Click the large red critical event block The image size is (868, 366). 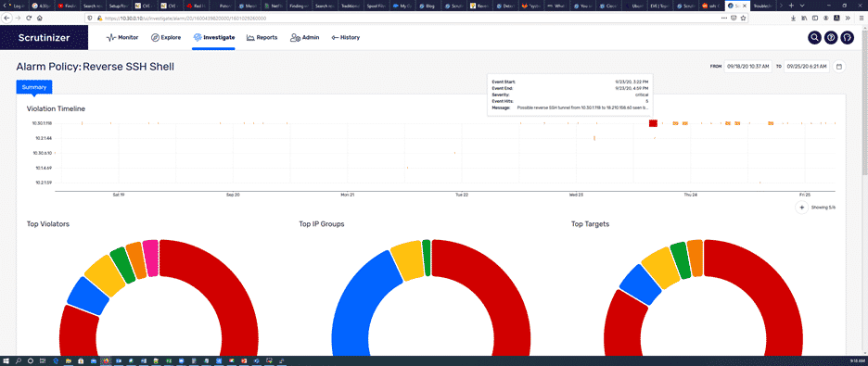pyautogui.click(x=653, y=122)
